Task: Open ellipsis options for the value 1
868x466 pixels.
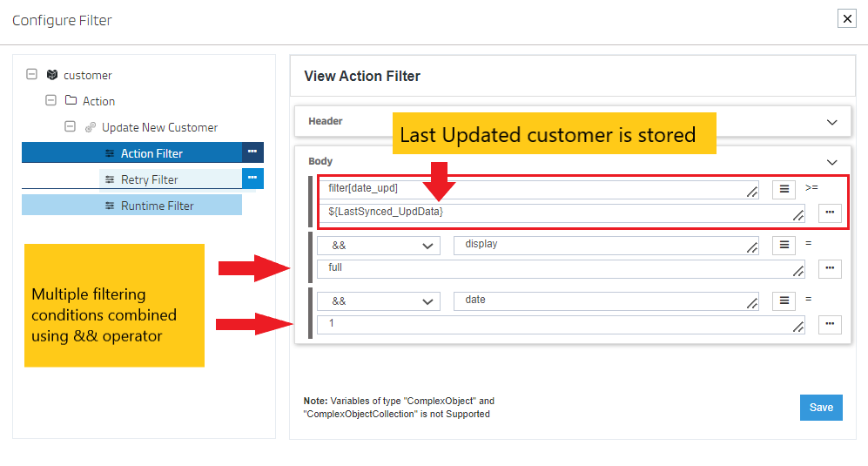Action: tap(829, 325)
